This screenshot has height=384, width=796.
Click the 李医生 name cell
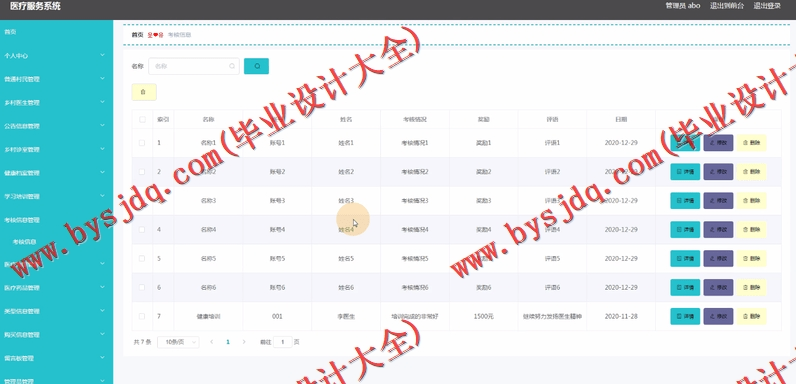coord(346,316)
